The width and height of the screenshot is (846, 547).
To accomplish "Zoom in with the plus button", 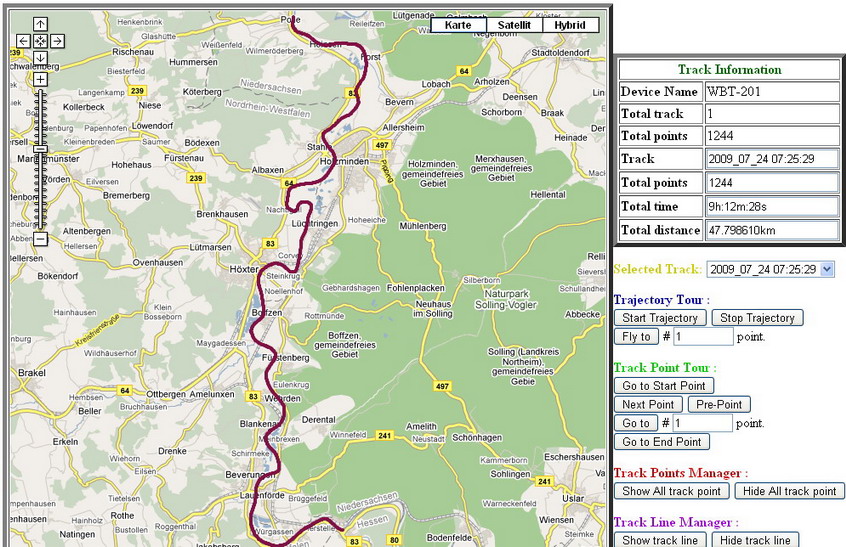I will point(40,79).
